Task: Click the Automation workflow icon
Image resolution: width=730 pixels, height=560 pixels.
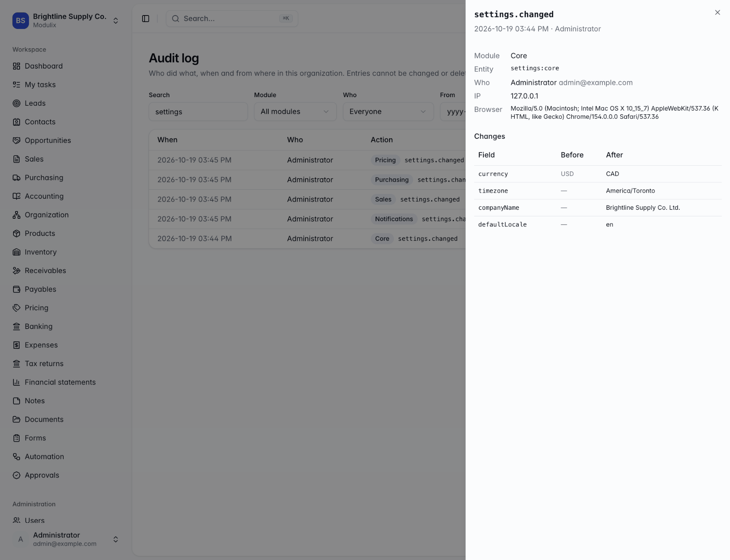Action: tap(16, 456)
